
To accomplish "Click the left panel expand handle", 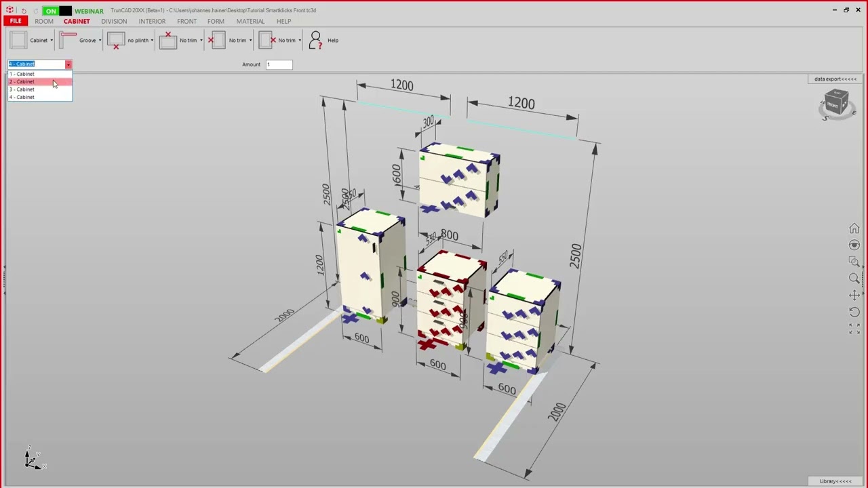I will point(3,279).
